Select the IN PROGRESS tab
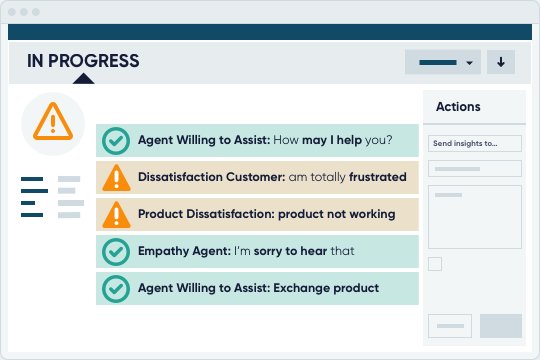The image size is (540, 360). coord(83,61)
